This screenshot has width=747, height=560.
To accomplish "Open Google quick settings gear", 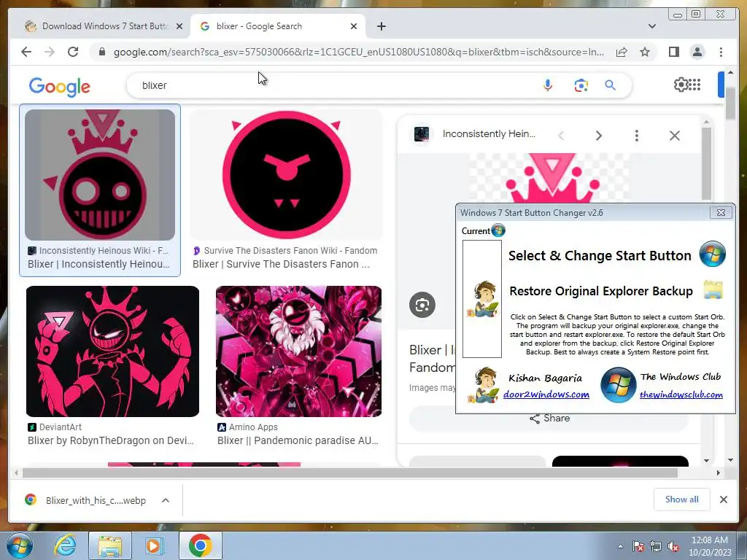I will [681, 85].
